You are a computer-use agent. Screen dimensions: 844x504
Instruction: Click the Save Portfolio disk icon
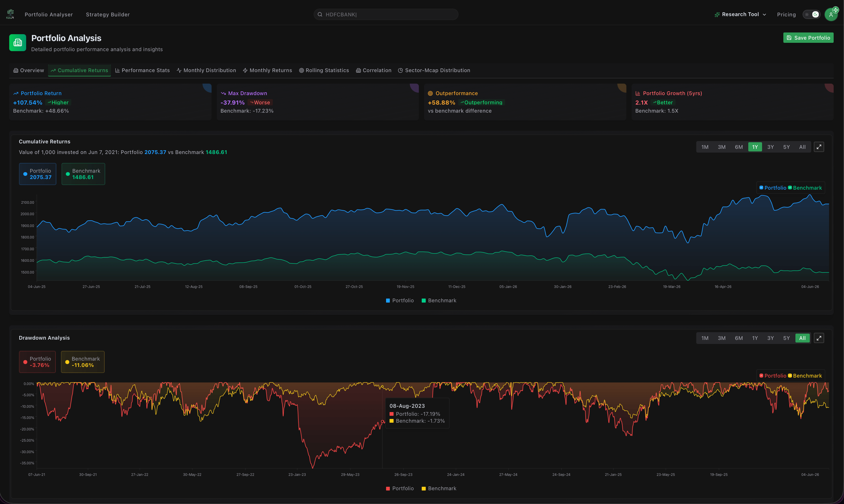coord(789,38)
